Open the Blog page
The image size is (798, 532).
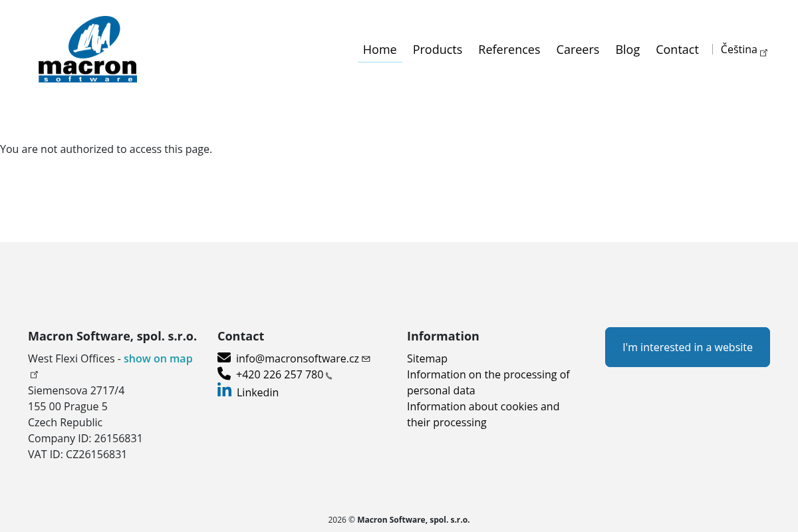[628, 49]
